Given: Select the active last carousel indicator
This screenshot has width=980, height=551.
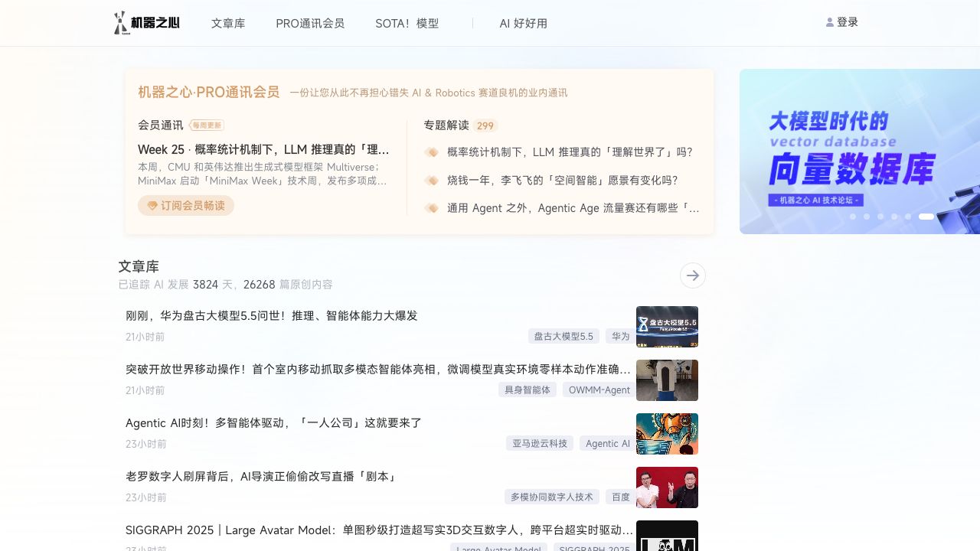Looking at the screenshot, I should click(926, 217).
